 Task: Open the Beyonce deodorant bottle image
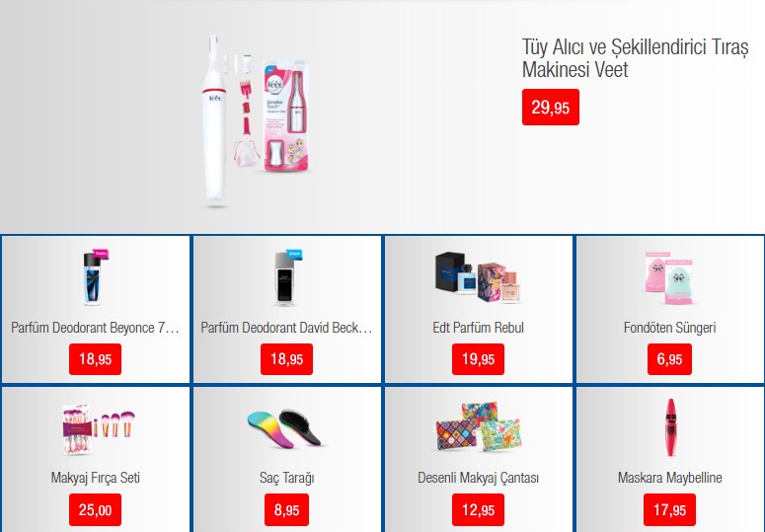tap(95, 277)
